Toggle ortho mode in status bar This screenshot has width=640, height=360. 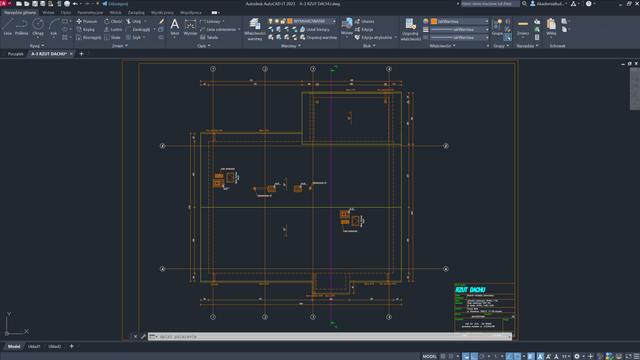(x=474, y=356)
